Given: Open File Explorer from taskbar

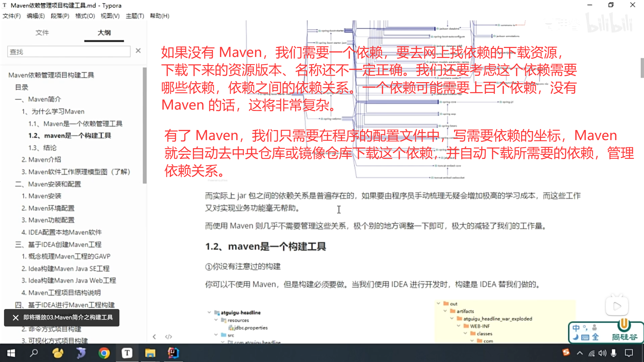Looking at the screenshot, I should (150, 353).
